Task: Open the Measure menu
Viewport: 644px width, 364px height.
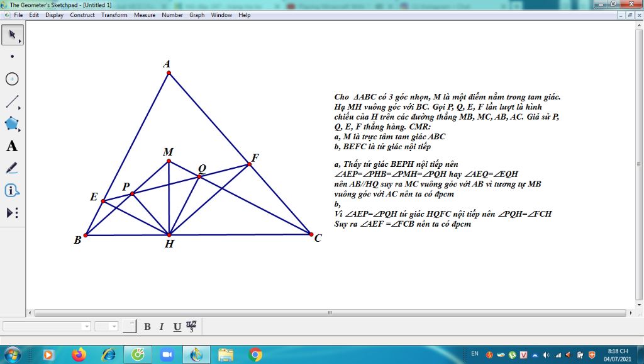Action: pyautogui.click(x=145, y=15)
